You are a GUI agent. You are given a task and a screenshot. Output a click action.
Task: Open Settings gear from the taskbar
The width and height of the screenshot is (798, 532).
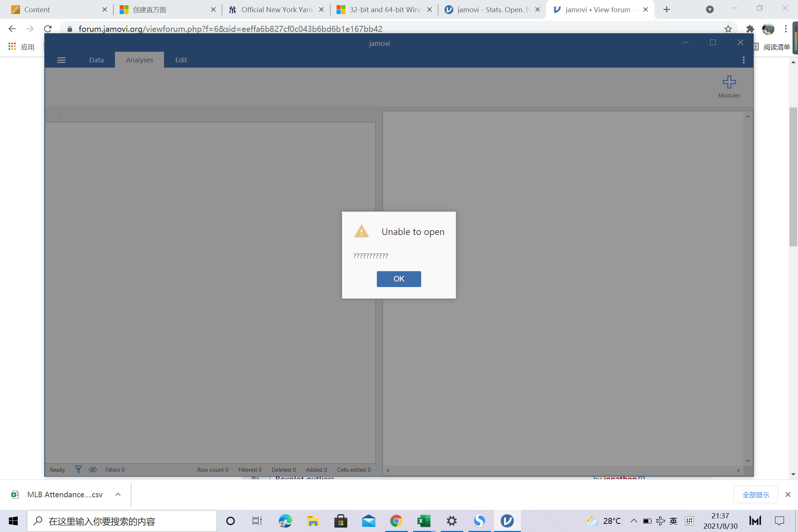point(451,521)
